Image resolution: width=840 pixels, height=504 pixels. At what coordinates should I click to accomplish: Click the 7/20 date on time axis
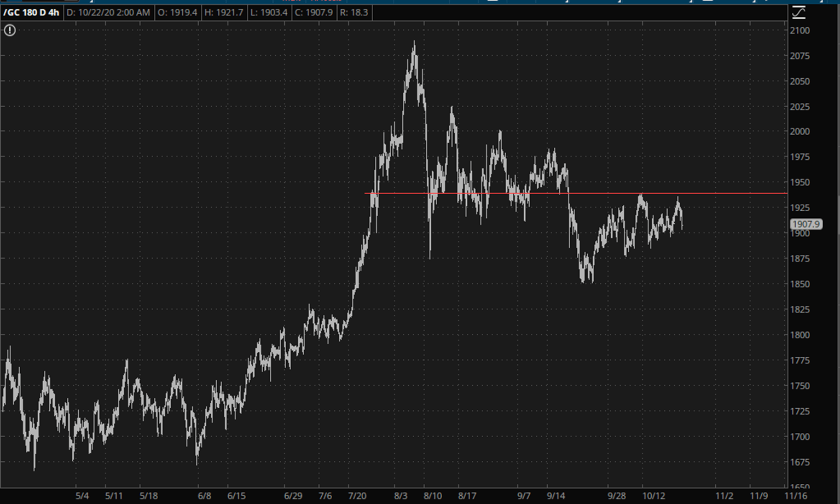point(357,496)
